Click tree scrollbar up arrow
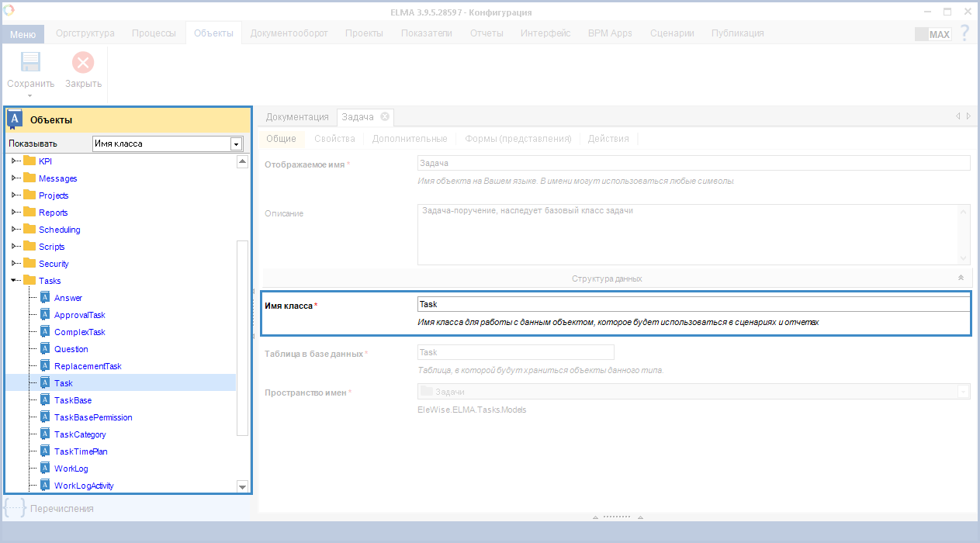The image size is (980, 543). [x=242, y=161]
